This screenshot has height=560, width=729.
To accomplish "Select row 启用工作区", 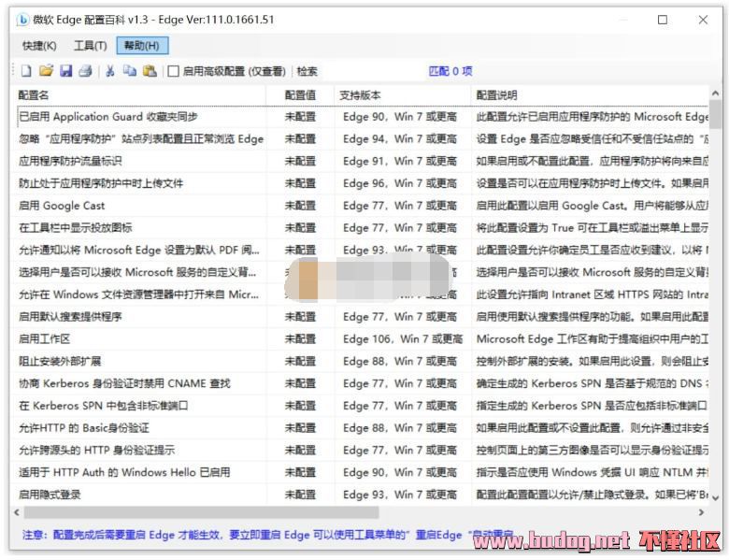I will pos(361,339).
